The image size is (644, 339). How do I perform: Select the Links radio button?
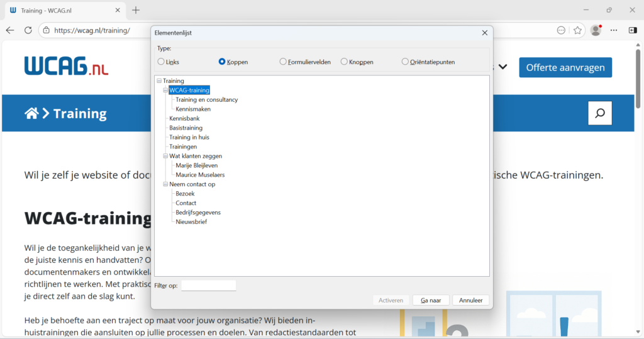coord(161,62)
